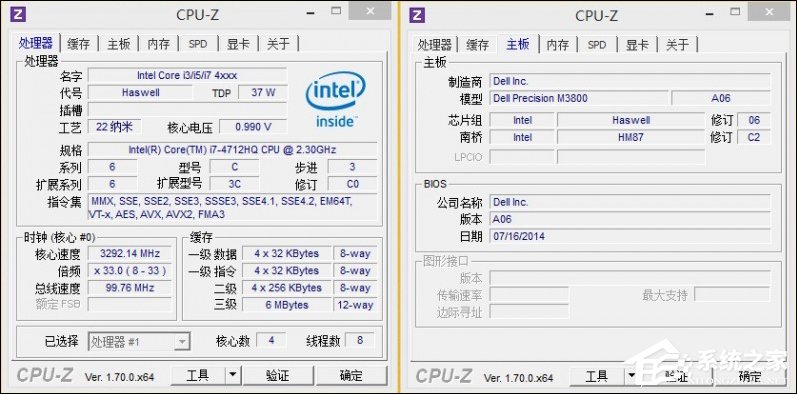This screenshot has width=797, height=394.
Task: Click the A06 motherboard model revision field
Action: [721, 98]
